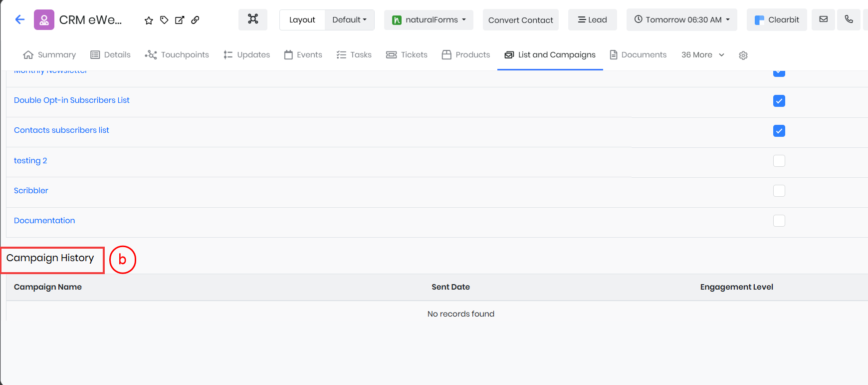Uncheck Contacts subscribers list checkbox
The image size is (868, 385).
tap(779, 131)
